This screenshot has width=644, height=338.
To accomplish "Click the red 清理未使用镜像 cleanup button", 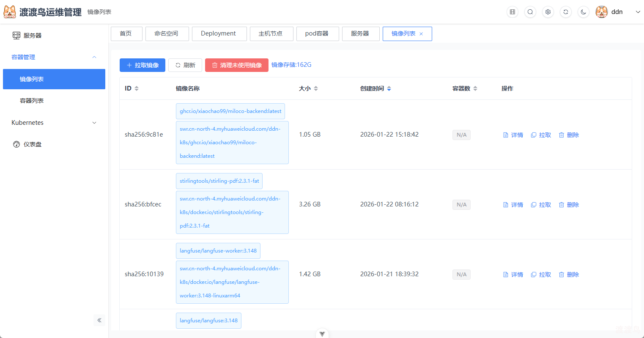I will 236,65.
